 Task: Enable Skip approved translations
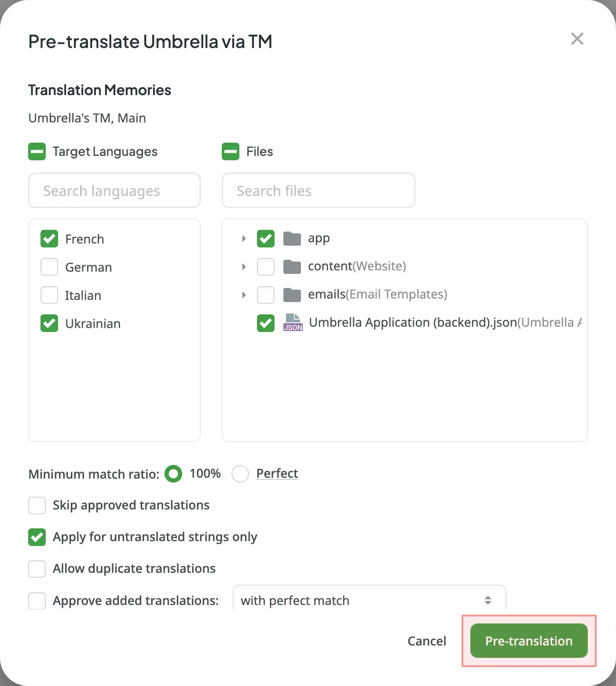[37, 505]
